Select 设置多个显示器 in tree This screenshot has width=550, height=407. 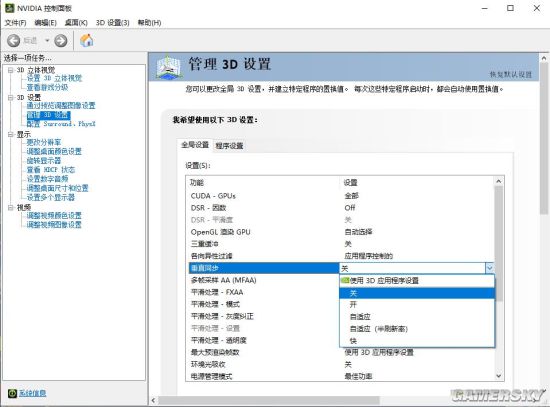(x=51, y=197)
